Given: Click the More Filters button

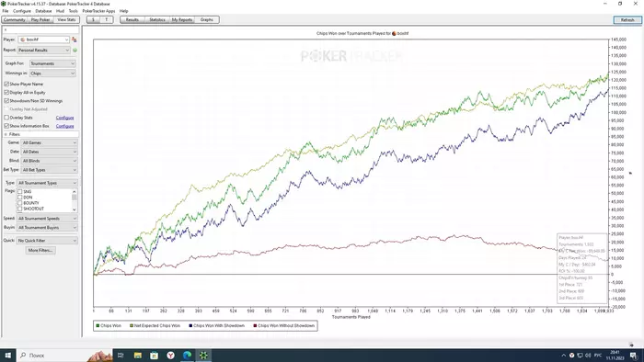Looking at the screenshot, I should pos(40,250).
